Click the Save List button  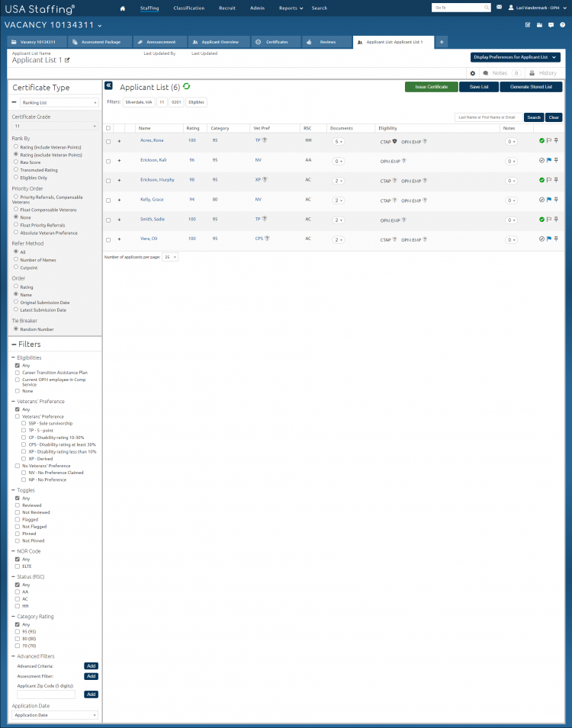coord(479,87)
